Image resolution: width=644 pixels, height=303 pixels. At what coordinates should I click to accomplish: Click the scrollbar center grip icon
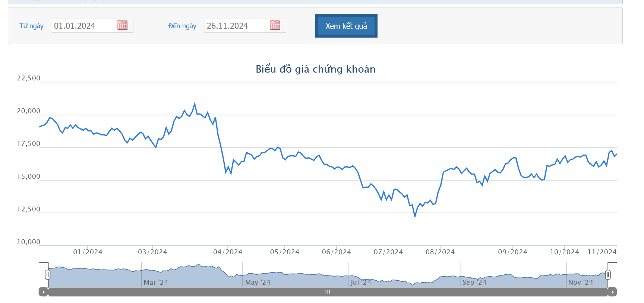pyautogui.click(x=328, y=292)
